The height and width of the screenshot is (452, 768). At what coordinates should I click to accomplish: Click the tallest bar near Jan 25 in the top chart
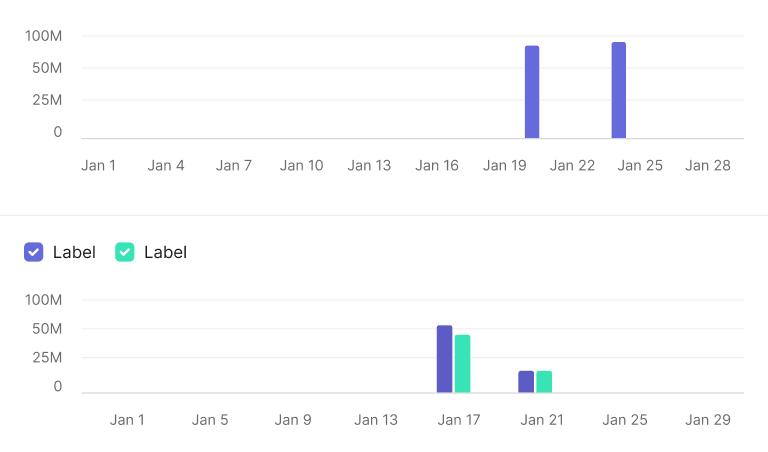point(619,90)
